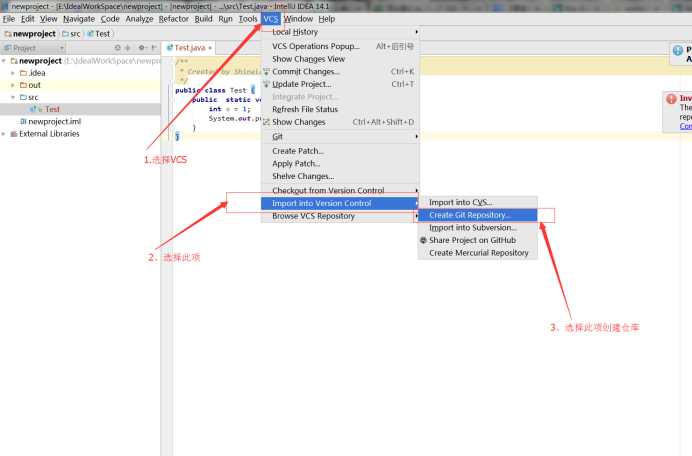Image resolution: width=692 pixels, height=456 pixels.
Task: Click link in error notification balloon
Action: [685, 126]
